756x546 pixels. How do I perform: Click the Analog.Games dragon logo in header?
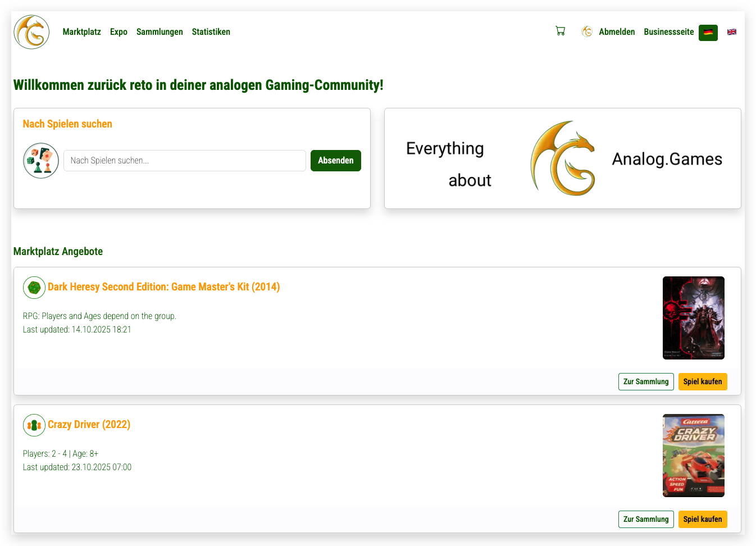tap(31, 32)
